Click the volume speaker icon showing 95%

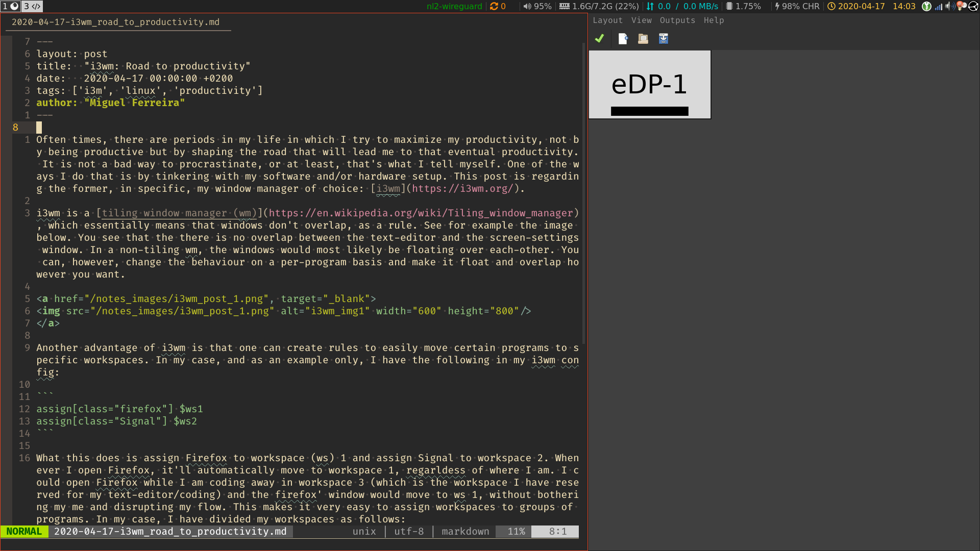(x=527, y=6)
